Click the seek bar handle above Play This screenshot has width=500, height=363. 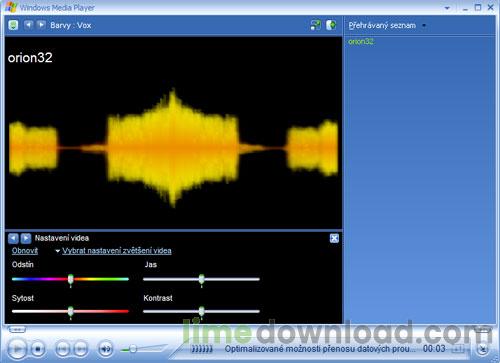[x=17, y=330]
